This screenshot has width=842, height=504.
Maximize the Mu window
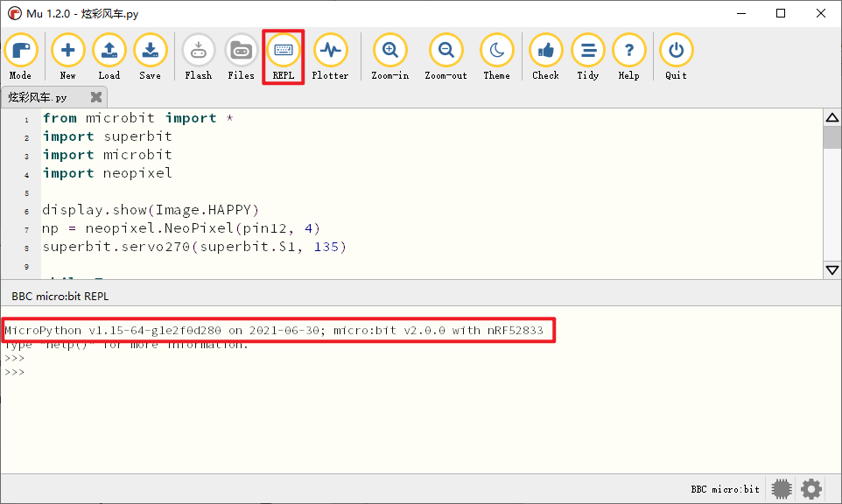pos(781,13)
